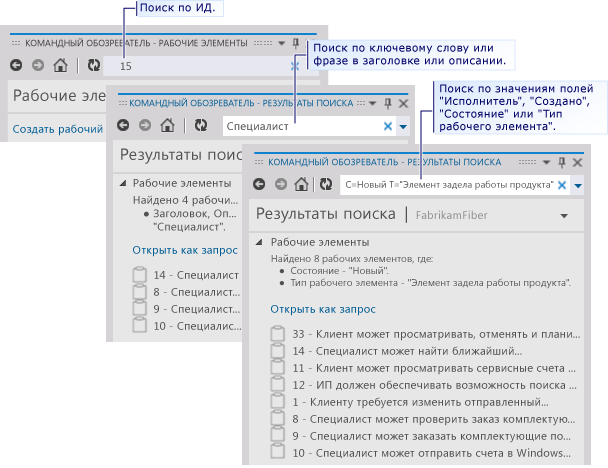The width and height of the screenshot is (608, 468).
Task: Click Тип рабочего элемента filter text
Action: click(x=431, y=283)
